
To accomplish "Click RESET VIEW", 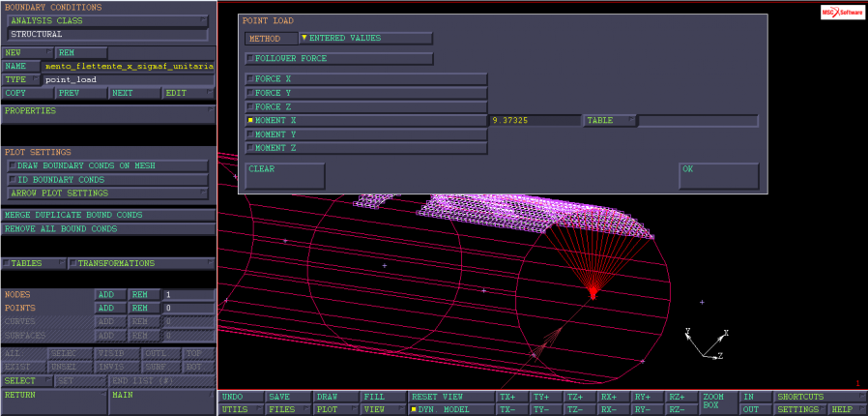I will click(x=450, y=398).
